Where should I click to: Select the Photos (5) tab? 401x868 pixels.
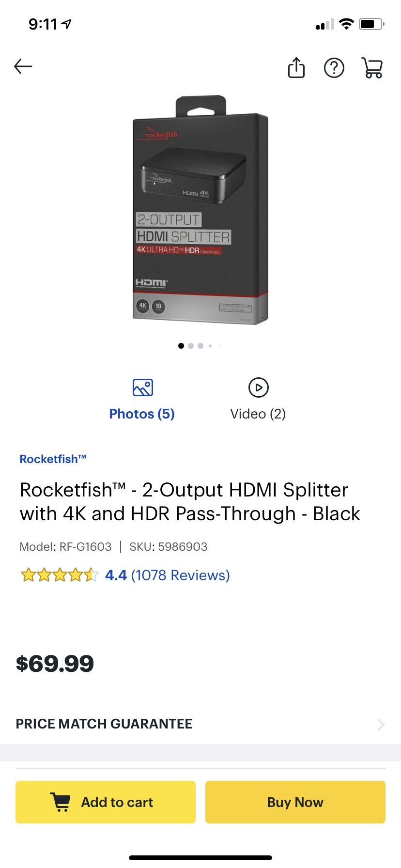click(x=142, y=414)
